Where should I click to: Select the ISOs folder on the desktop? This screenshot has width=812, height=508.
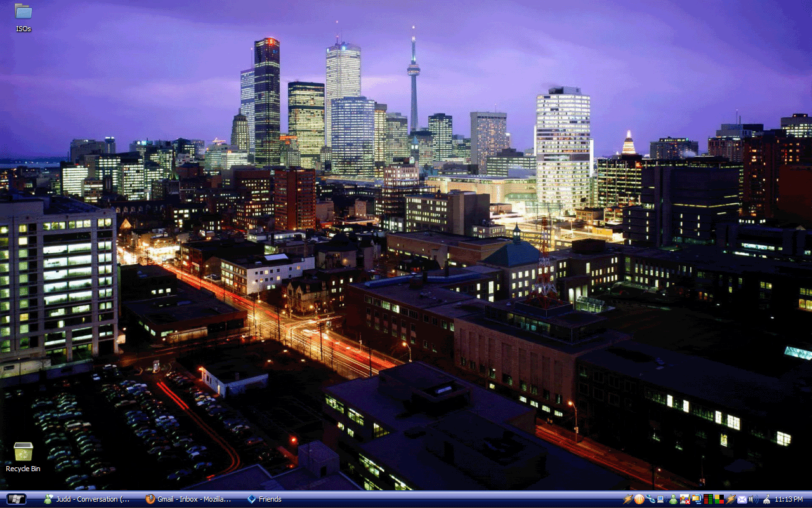coord(23,18)
